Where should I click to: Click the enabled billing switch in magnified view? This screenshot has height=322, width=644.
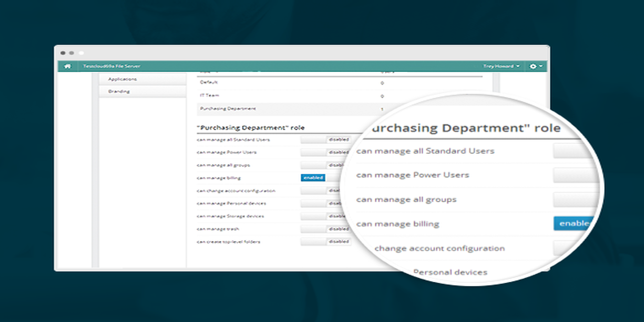click(575, 223)
